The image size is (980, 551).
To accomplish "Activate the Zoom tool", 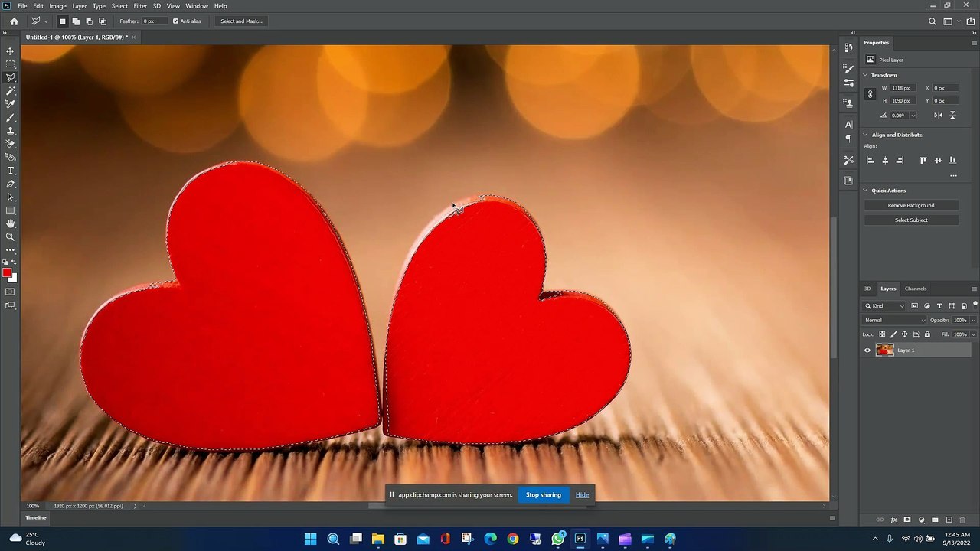I will 10,237.
